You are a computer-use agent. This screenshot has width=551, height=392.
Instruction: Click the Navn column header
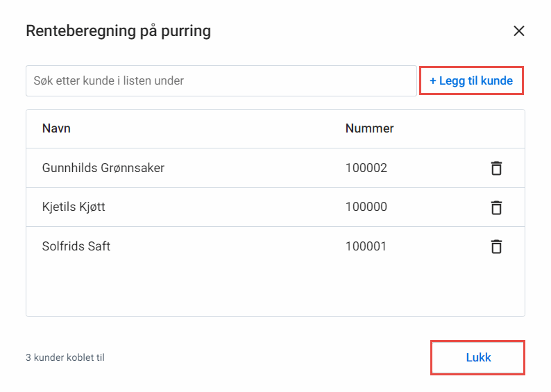56,128
